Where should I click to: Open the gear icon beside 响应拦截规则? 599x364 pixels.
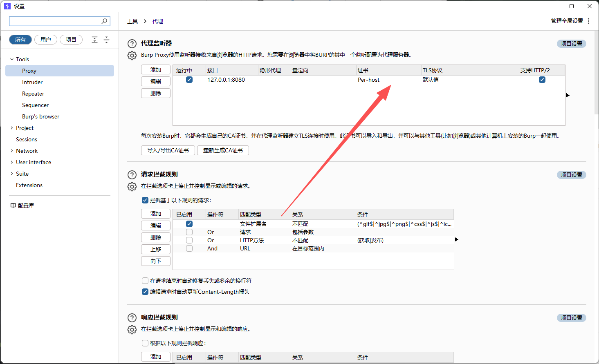point(132,330)
